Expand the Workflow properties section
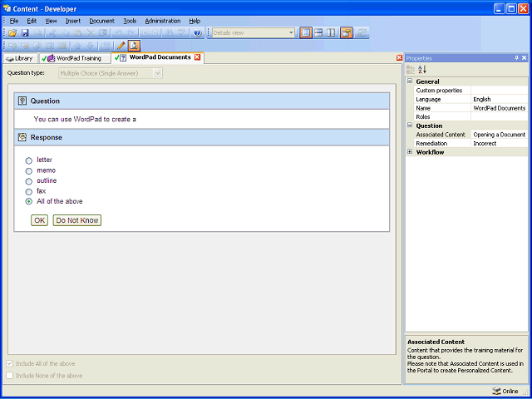 (x=410, y=151)
